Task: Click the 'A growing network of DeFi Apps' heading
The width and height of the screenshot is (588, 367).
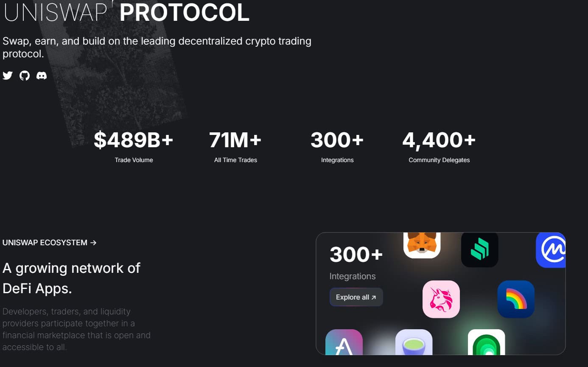Action: pyautogui.click(x=71, y=278)
